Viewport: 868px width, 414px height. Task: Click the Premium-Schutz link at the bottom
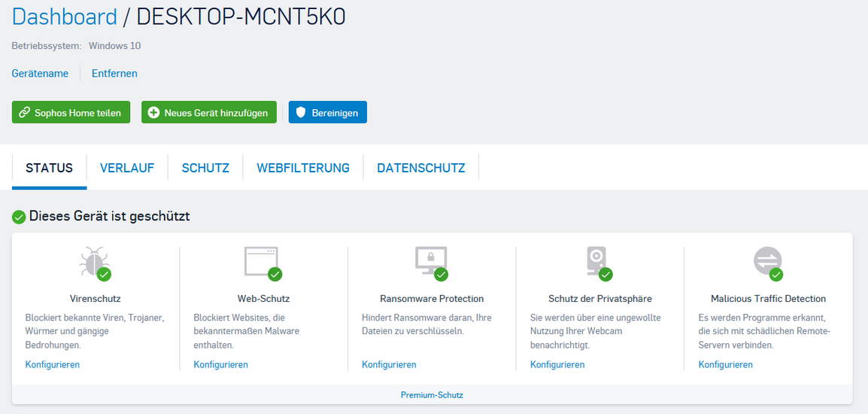pos(432,395)
